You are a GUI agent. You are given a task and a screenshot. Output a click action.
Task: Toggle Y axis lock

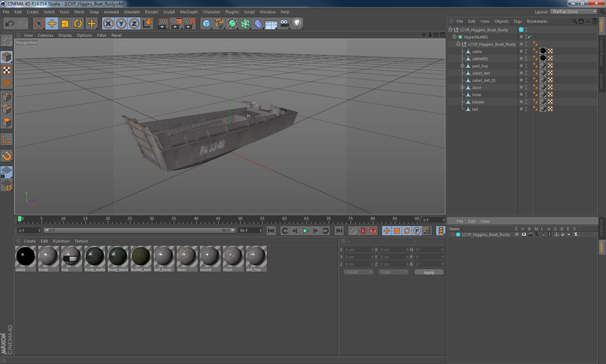(121, 24)
